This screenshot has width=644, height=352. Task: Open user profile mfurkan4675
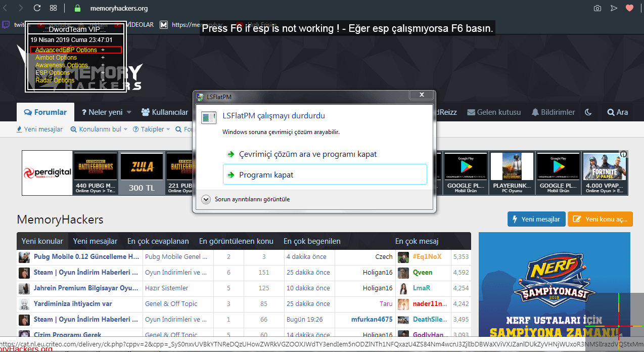(x=372, y=320)
